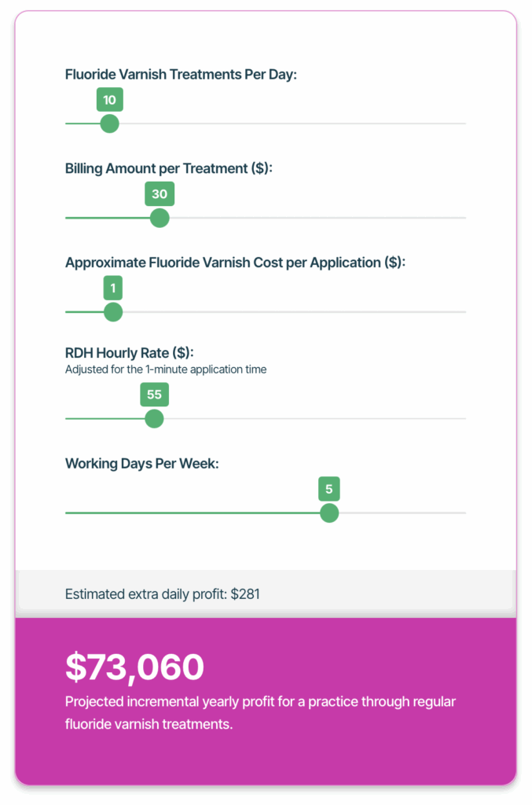The image size is (532, 805).
Task: Click the projected incremental yearly profit description
Action: point(260,712)
